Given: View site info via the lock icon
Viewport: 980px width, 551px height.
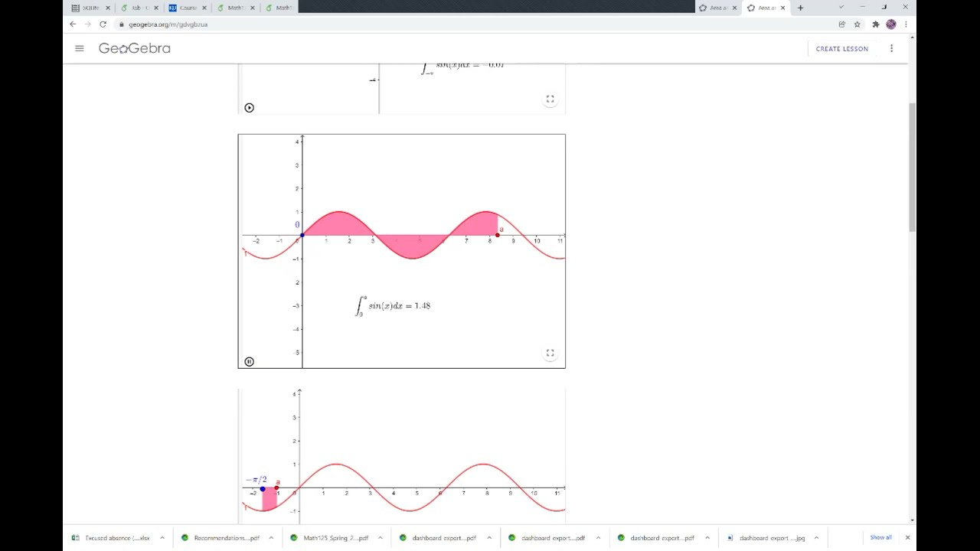Looking at the screenshot, I should [122, 24].
